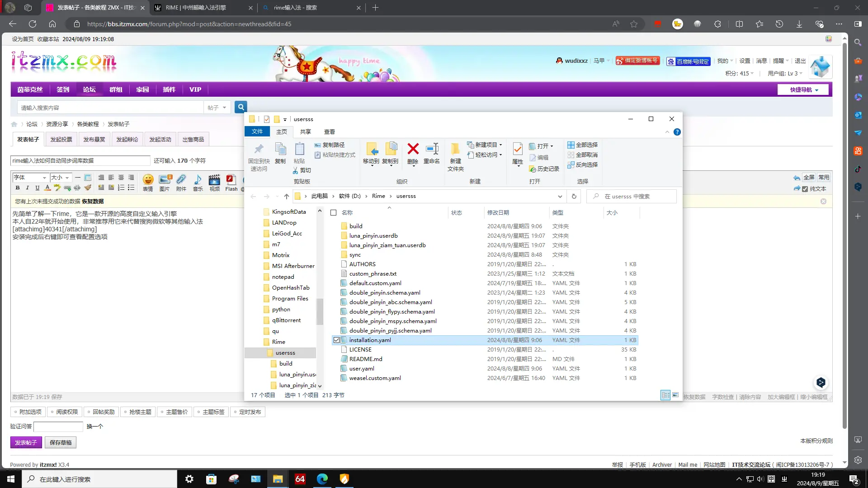Screen dimensions: 868x488
Task: Open the 文件 tab in Explorer
Action: pyautogui.click(x=257, y=131)
